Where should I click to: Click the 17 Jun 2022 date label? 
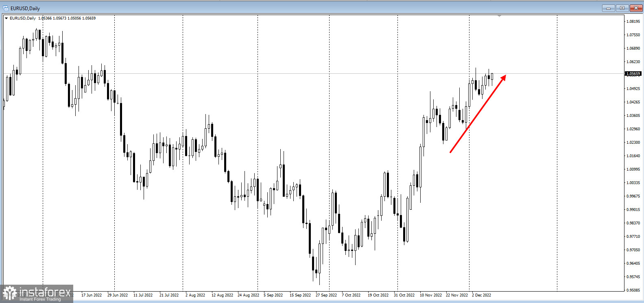[x=92, y=295]
